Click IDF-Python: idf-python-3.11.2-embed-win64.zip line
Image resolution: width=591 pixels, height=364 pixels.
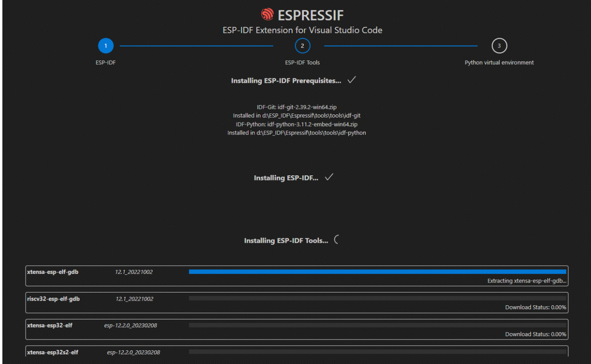click(x=297, y=124)
